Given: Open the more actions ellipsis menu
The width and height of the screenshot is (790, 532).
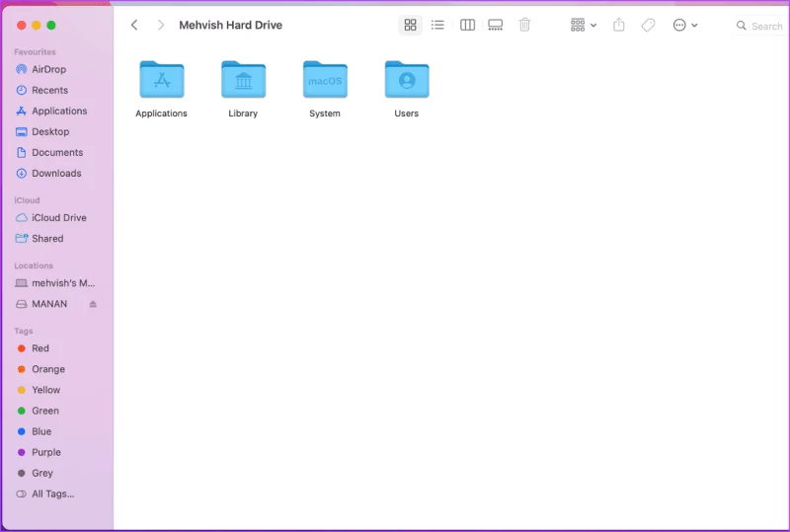Looking at the screenshot, I should tap(685, 26).
